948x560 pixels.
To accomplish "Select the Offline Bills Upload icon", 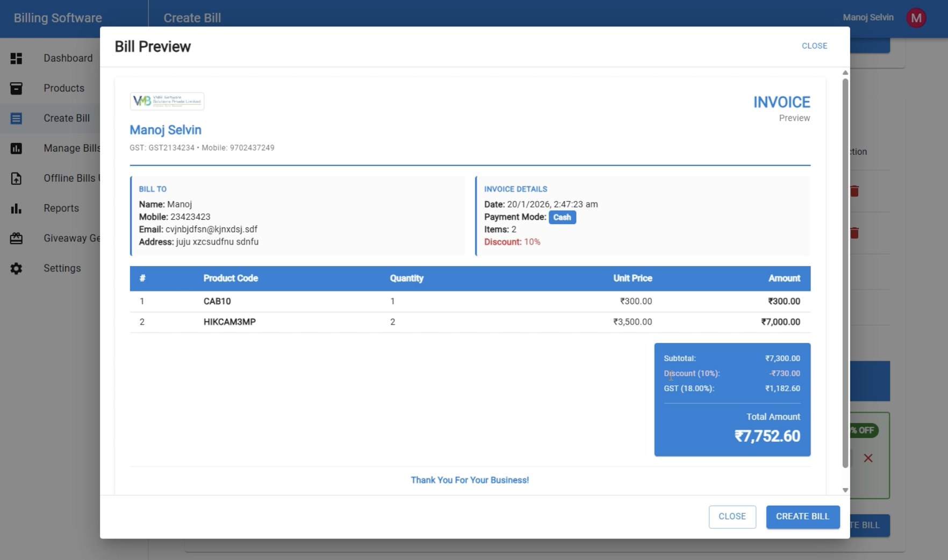I will (x=16, y=178).
